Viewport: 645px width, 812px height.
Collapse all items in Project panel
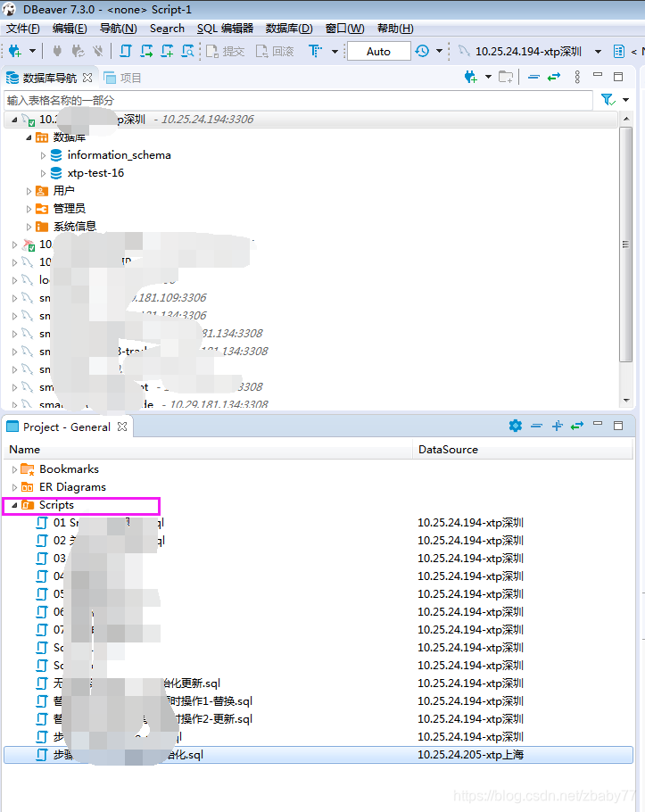537,426
